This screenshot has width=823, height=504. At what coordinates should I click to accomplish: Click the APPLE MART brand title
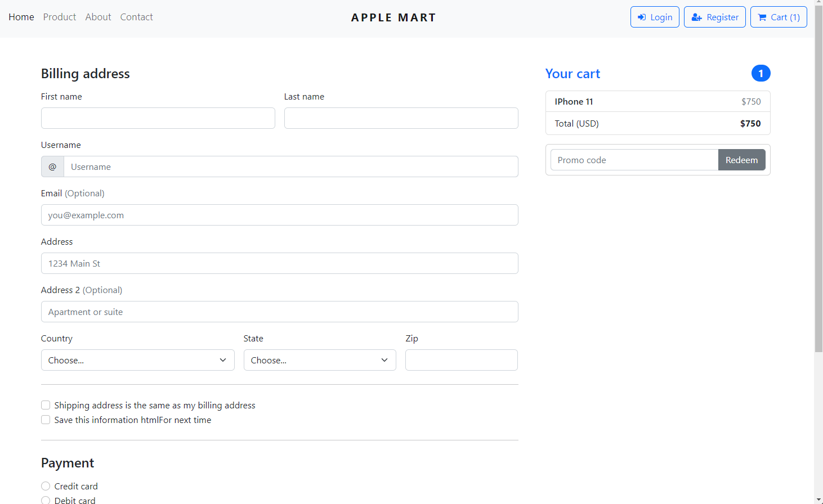pos(393,17)
